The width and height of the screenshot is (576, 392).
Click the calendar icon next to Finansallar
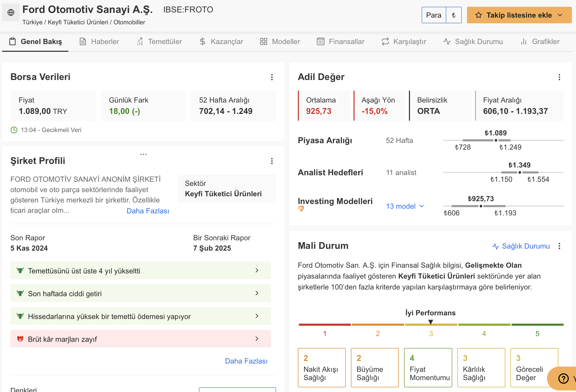pyautogui.click(x=321, y=42)
